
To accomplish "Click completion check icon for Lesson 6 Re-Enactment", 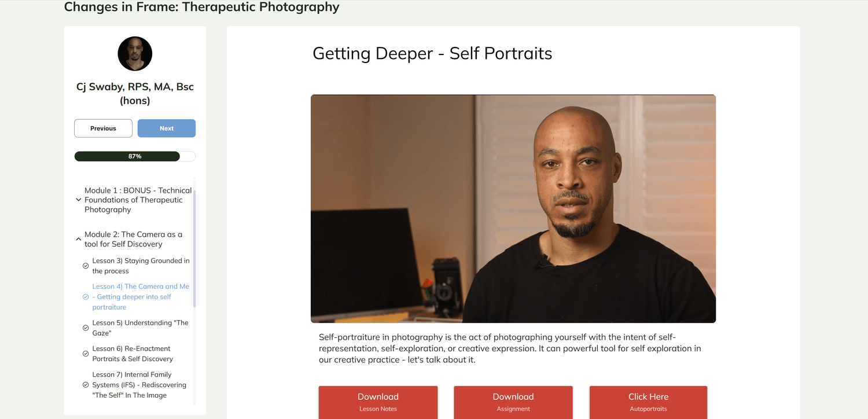I will pyautogui.click(x=86, y=354).
